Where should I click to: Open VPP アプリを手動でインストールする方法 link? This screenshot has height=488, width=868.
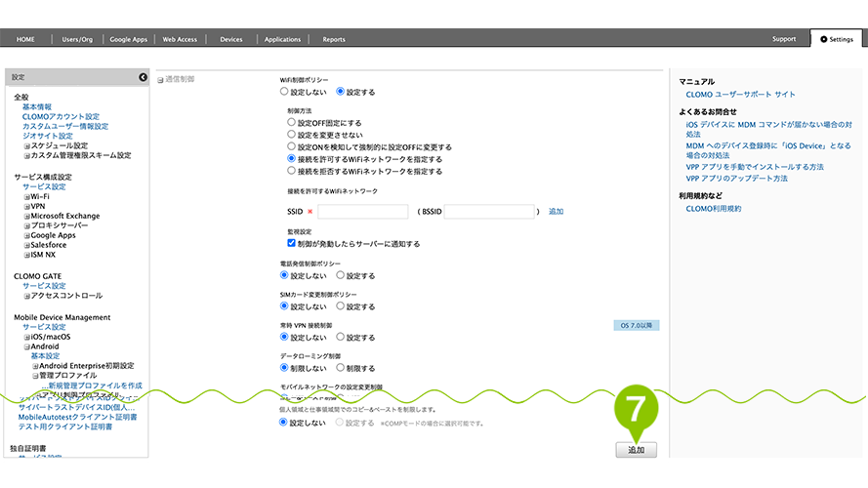point(755,167)
